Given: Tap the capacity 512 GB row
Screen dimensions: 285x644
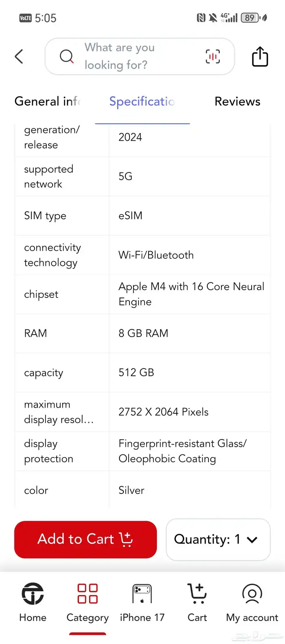Looking at the screenshot, I should (142, 373).
